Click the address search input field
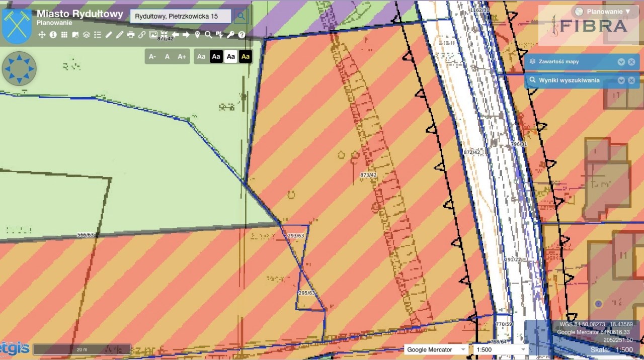644x360 pixels. (181, 16)
